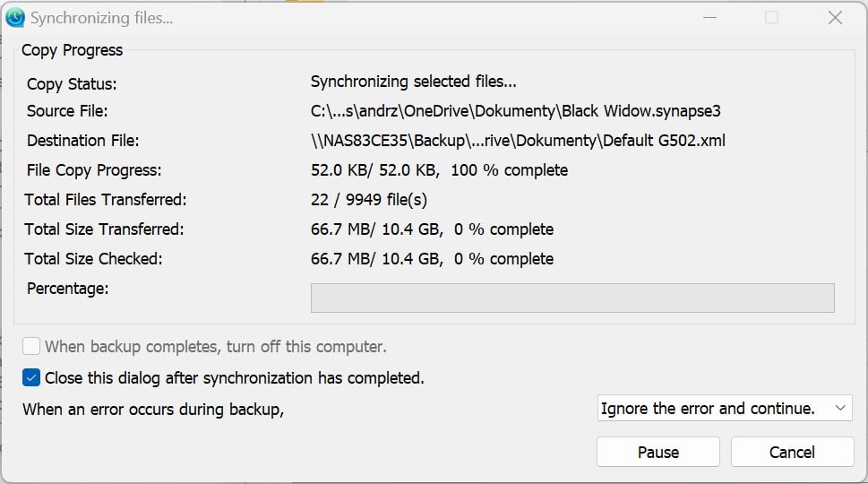Viewport: 868px width, 484px height.
Task: Click the Total Size Checked value
Action: (x=432, y=259)
